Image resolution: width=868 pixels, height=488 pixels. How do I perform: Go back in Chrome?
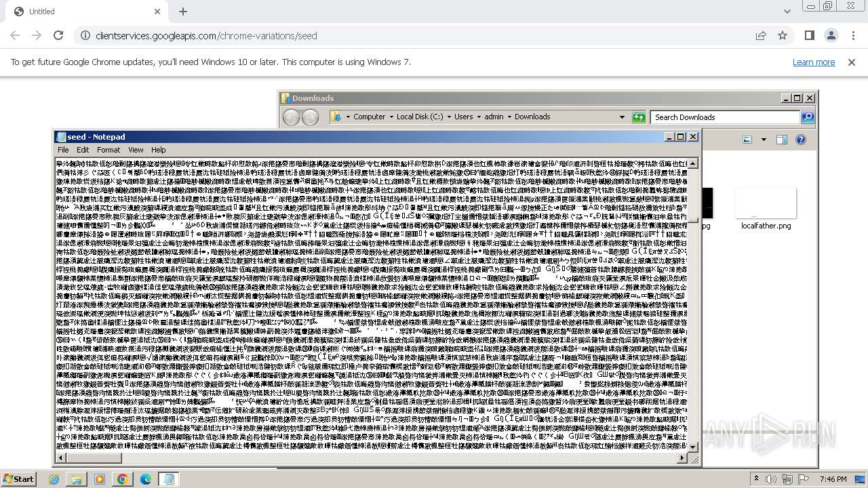pos(15,35)
